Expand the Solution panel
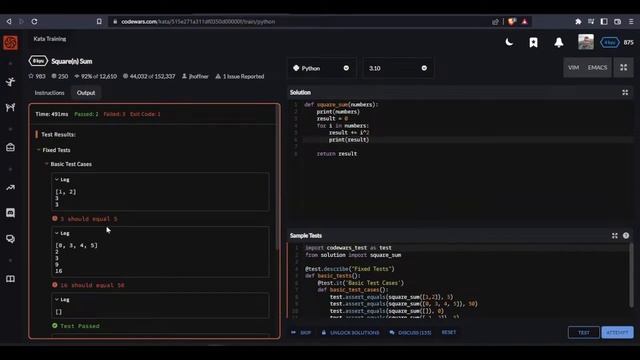This screenshot has width=640, height=360. (625, 93)
